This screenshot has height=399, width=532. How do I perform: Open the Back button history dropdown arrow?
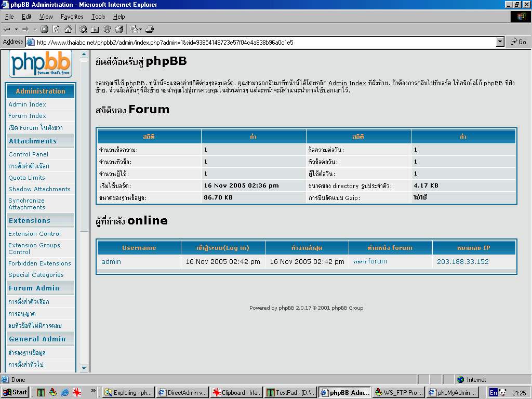(16, 29)
